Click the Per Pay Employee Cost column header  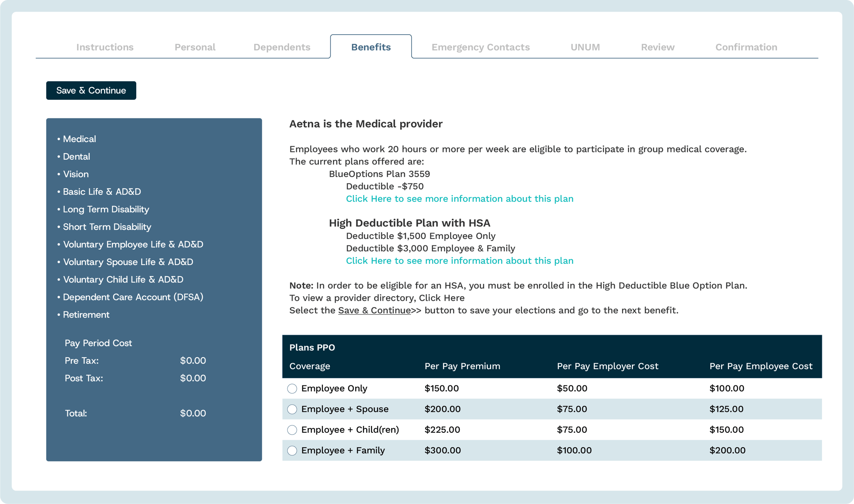tap(761, 366)
